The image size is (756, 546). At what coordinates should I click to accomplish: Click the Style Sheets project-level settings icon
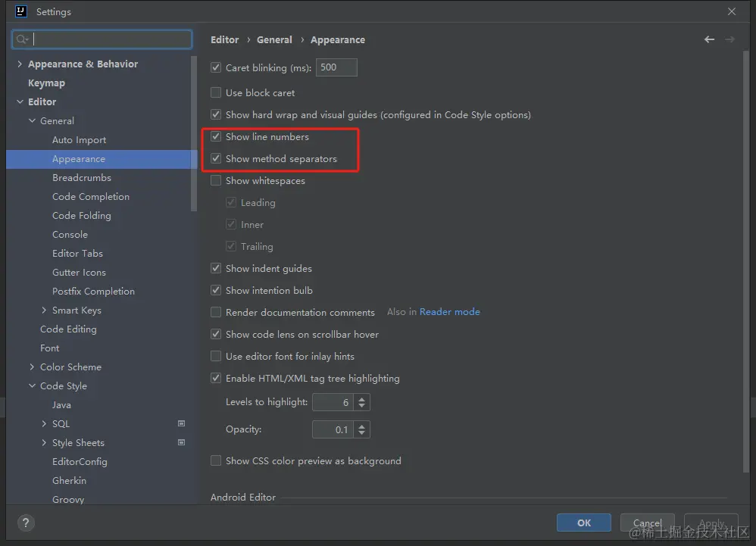pos(181,442)
